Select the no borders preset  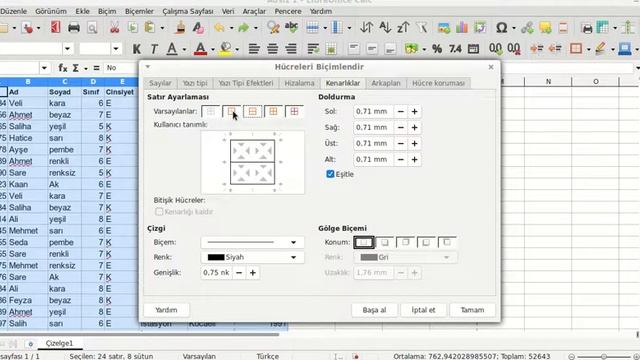coord(211,111)
